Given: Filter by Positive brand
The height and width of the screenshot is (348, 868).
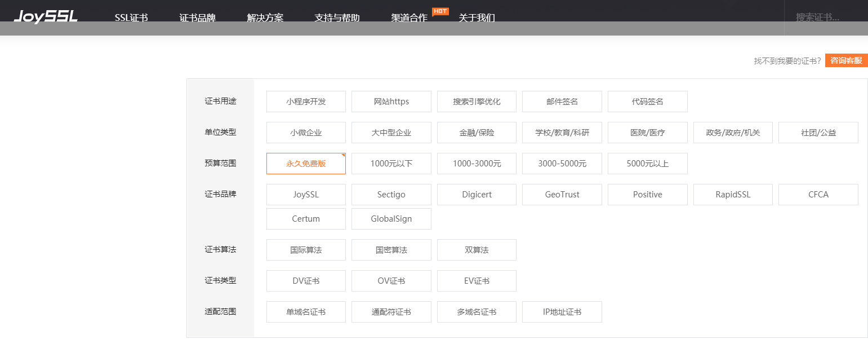Looking at the screenshot, I should click(x=648, y=195).
